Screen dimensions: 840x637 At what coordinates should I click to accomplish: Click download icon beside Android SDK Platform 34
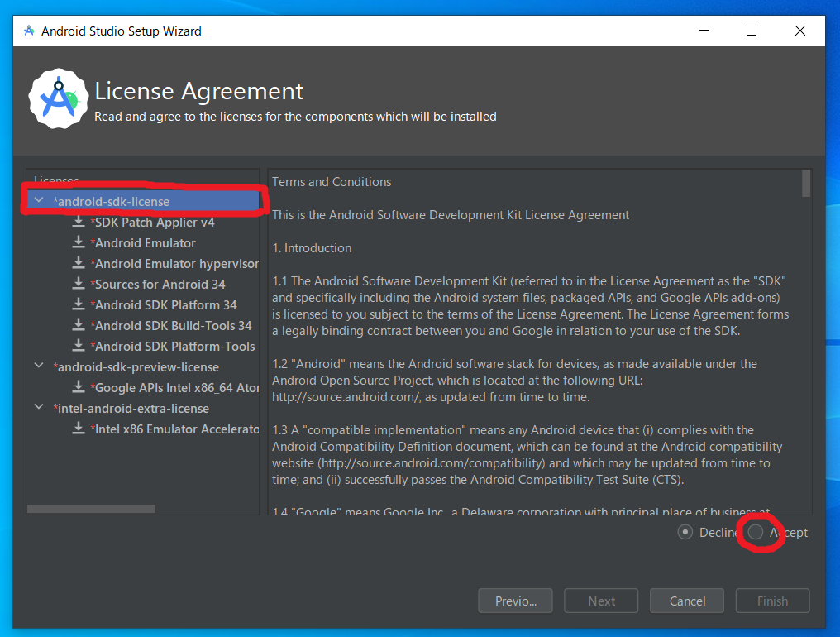[79, 304]
